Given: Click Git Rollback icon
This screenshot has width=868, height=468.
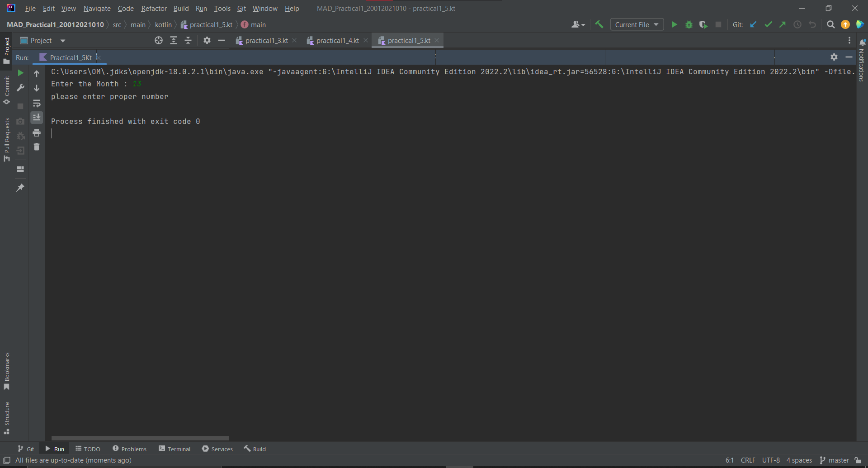Looking at the screenshot, I should click(x=812, y=24).
